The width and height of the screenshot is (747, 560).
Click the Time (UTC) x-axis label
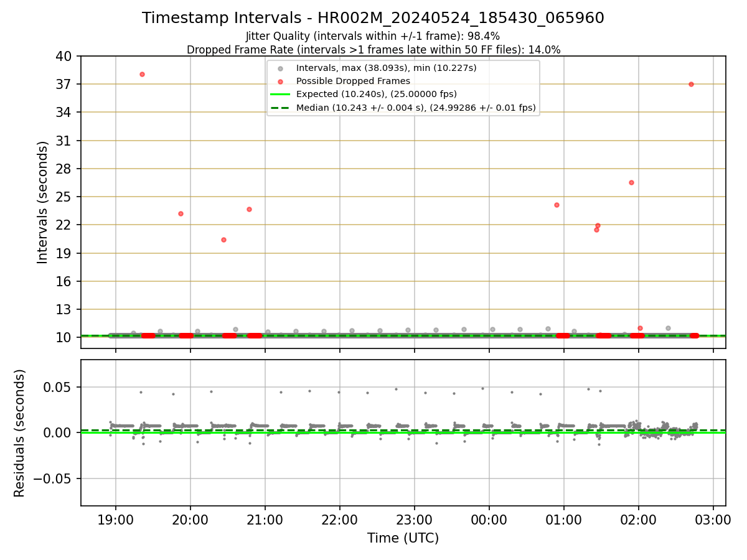(x=403, y=538)
